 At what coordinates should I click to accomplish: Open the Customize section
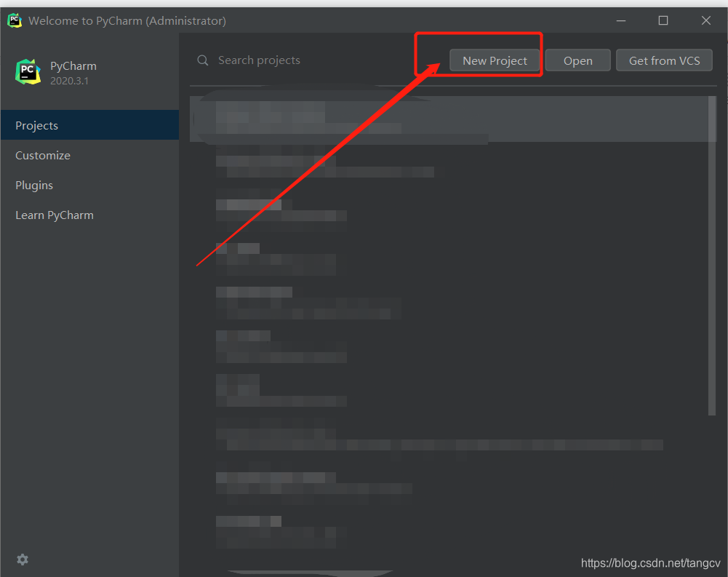(x=89, y=155)
